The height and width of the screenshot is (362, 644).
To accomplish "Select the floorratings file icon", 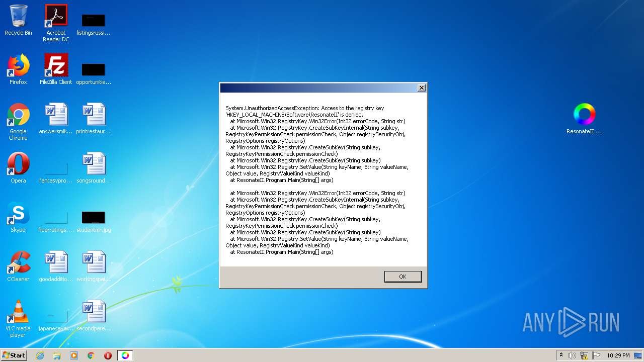I will click(56, 220).
